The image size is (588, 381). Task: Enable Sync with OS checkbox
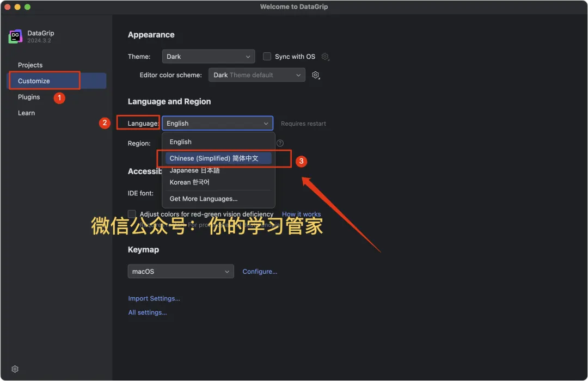tap(267, 56)
